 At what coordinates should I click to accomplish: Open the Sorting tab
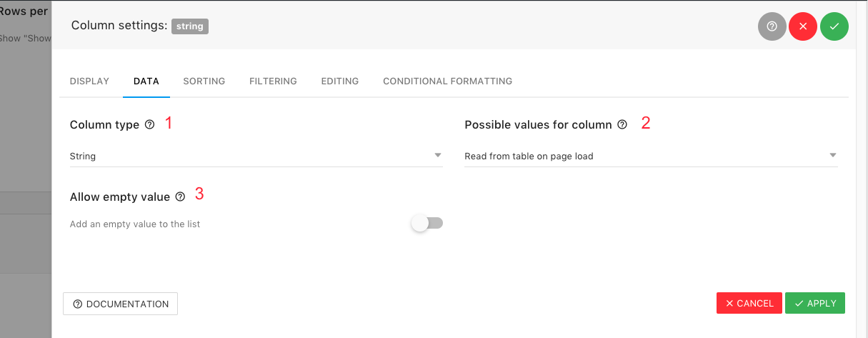(204, 81)
